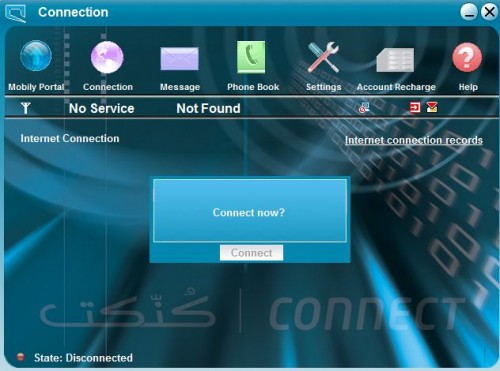Open Internet connection records link
The height and width of the screenshot is (371, 500).
(414, 140)
